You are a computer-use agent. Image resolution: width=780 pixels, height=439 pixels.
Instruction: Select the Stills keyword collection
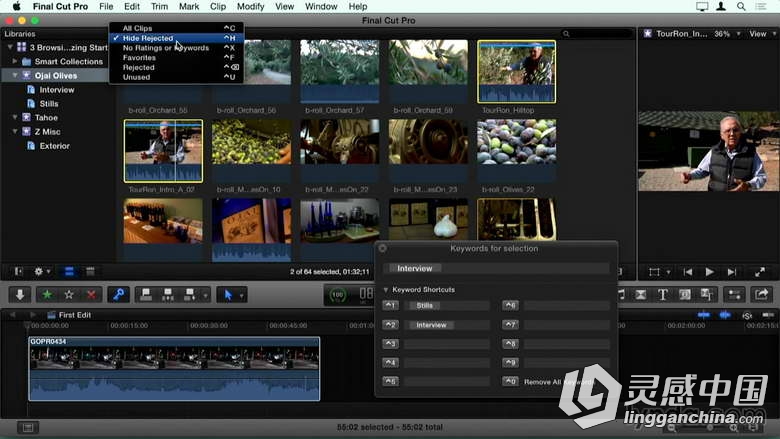tap(49, 103)
